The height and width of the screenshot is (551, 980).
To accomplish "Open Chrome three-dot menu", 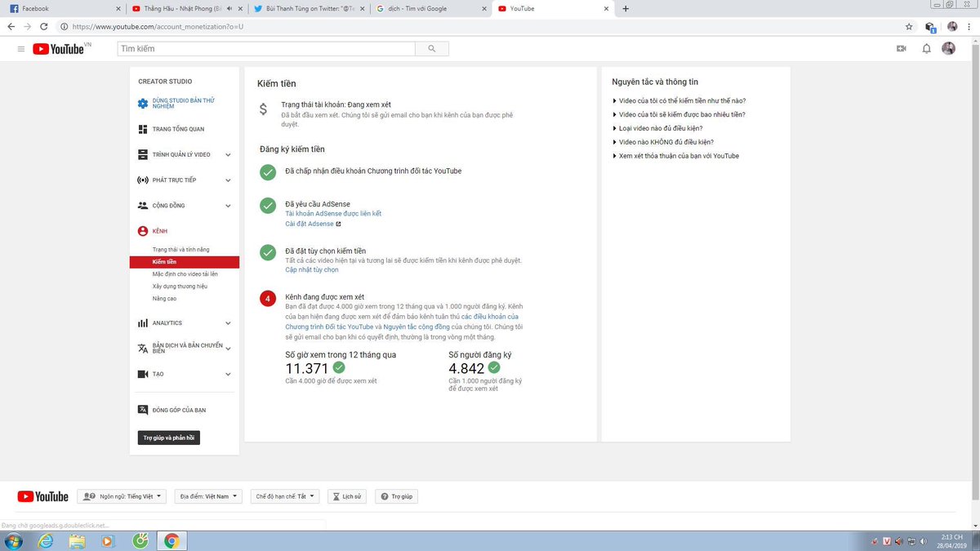I will click(x=970, y=26).
